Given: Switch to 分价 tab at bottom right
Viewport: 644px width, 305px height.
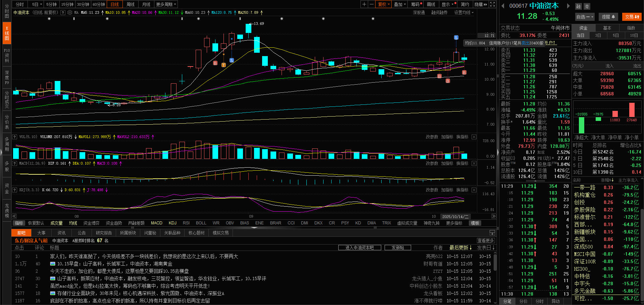Looking at the screenshot, I should (x=523, y=301).
